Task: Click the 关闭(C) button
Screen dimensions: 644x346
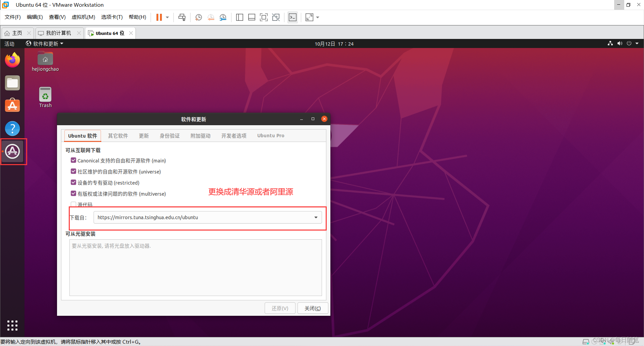Action: [313, 308]
